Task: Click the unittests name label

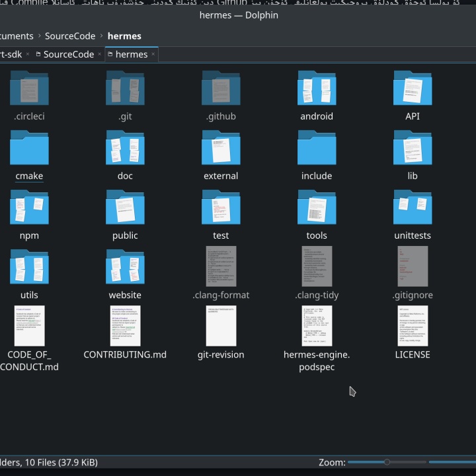Action: click(413, 235)
